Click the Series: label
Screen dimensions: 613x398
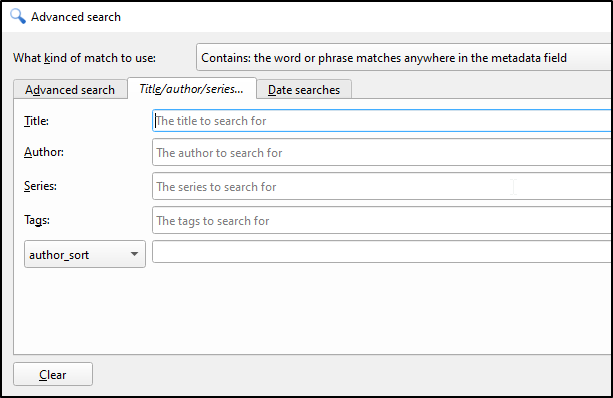point(40,186)
